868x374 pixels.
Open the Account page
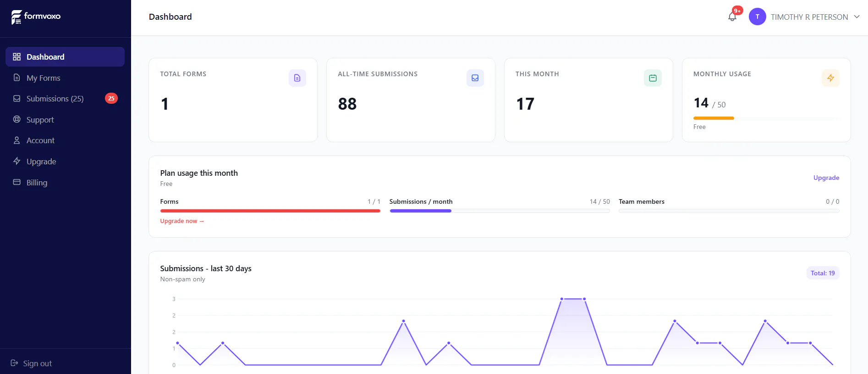(65, 140)
